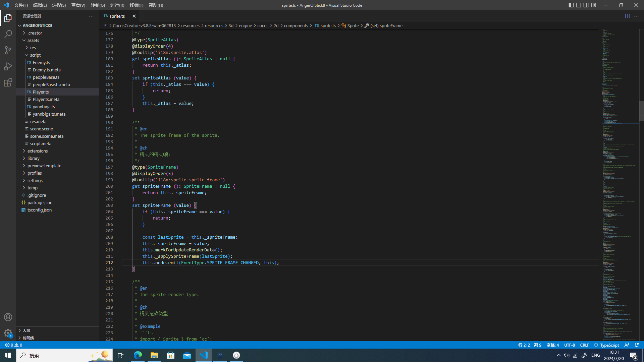Click the notifications bell in status bar
The image size is (644, 362).
[637, 345]
